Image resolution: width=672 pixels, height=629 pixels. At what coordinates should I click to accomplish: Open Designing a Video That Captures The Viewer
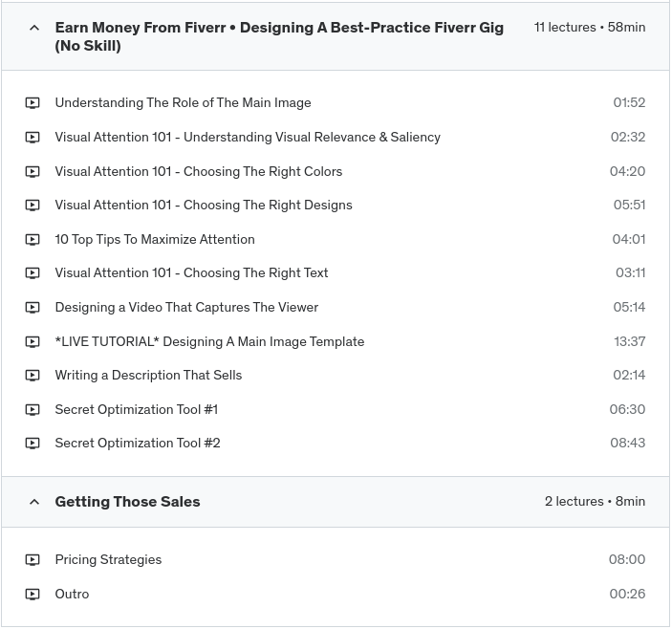tap(186, 308)
